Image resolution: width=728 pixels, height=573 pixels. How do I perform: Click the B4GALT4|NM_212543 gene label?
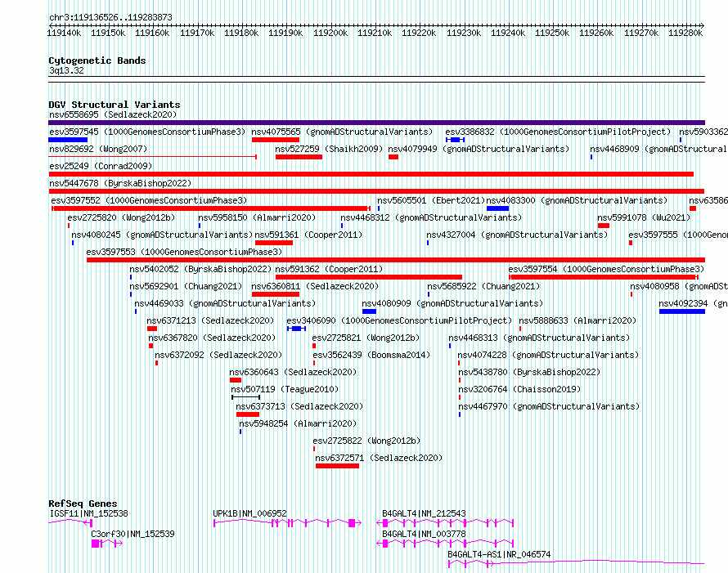[x=424, y=513]
